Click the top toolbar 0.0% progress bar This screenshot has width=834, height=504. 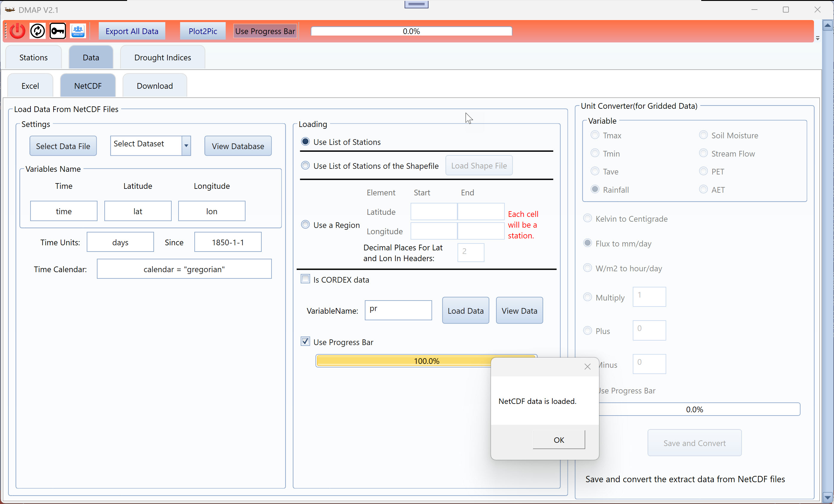(x=411, y=31)
